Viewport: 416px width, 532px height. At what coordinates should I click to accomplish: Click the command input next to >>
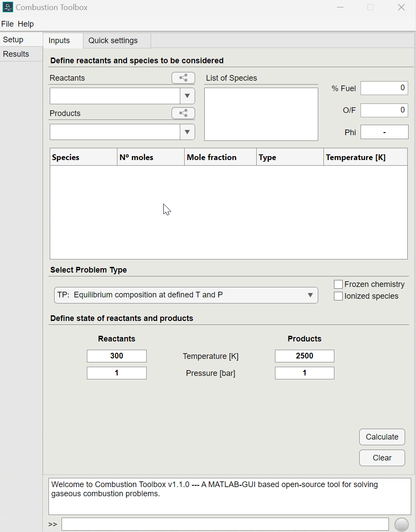pyautogui.click(x=224, y=524)
